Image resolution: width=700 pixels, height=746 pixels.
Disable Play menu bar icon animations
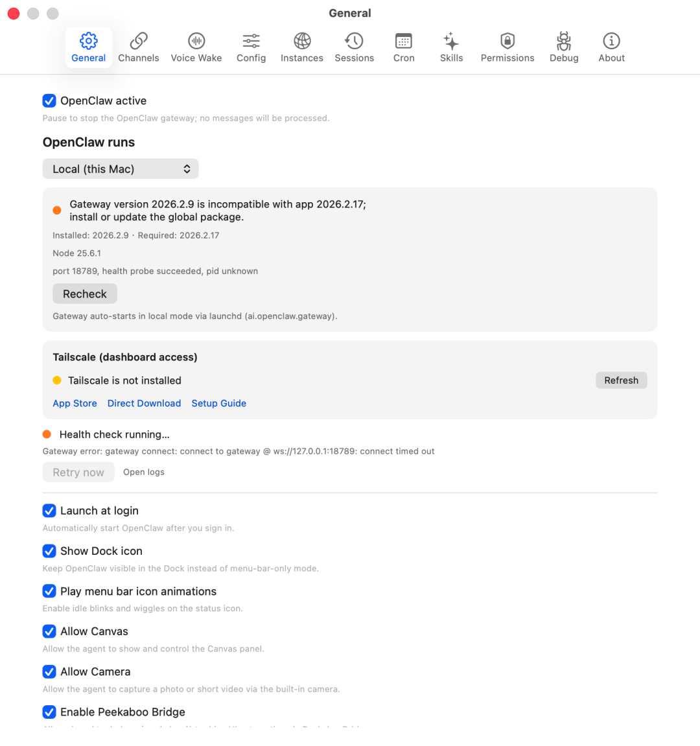point(49,591)
